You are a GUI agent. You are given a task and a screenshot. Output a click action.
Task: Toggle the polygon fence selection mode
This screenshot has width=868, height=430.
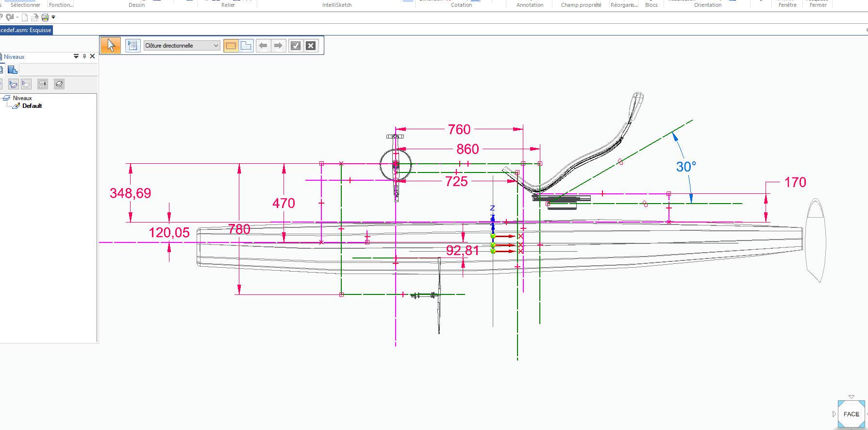pos(246,46)
